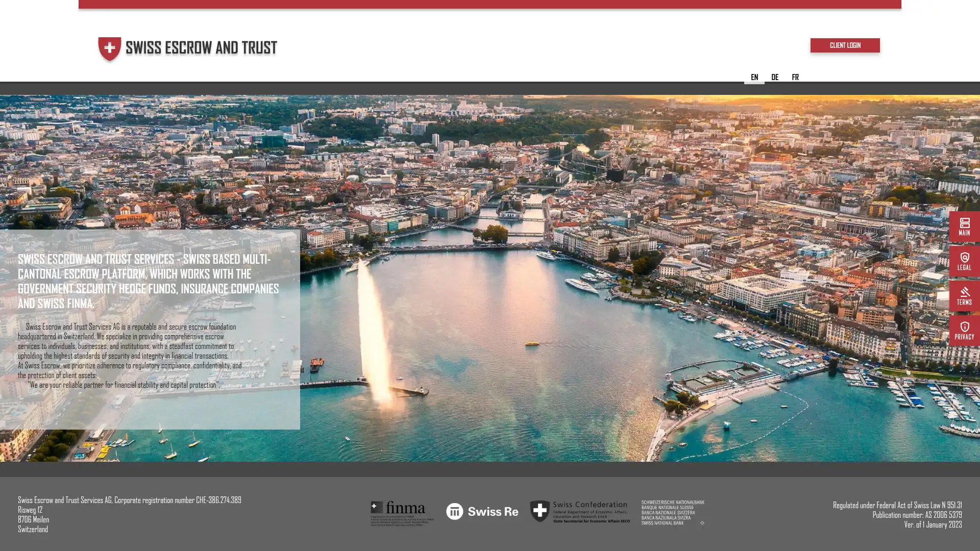The height and width of the screenshot is (551, 980).
Task: Open the TERMS sidebar icon
Action: 964,296
